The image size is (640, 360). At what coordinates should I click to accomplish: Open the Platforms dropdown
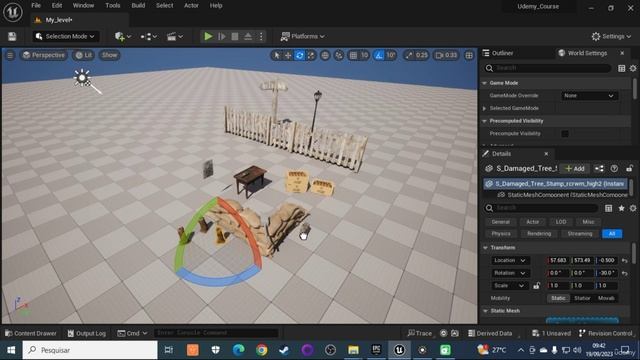click(302, 36)
